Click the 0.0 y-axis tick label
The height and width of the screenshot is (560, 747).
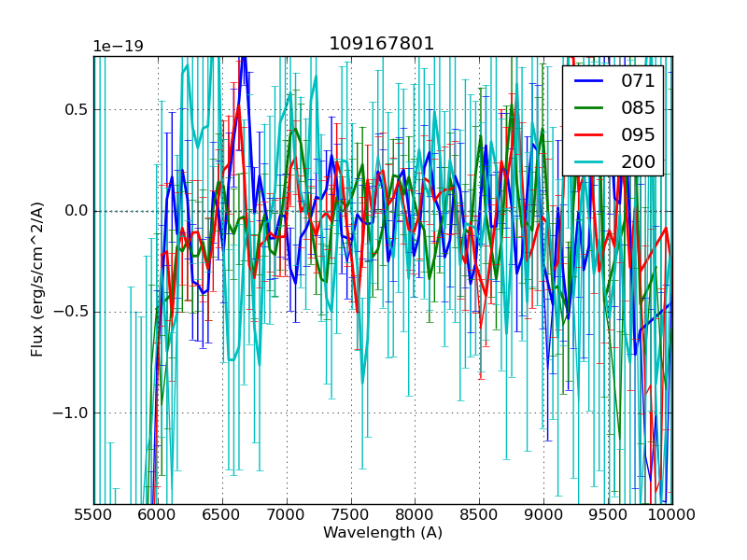[77, 211]
